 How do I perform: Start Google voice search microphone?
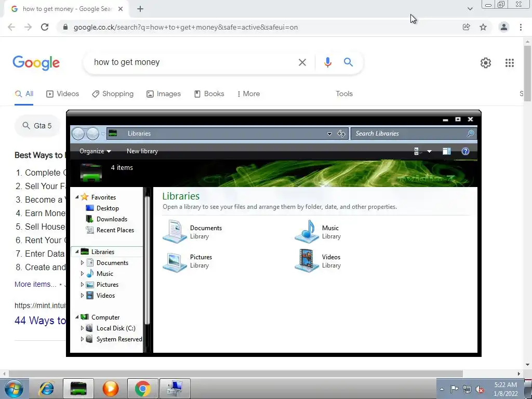coord(327,62)
